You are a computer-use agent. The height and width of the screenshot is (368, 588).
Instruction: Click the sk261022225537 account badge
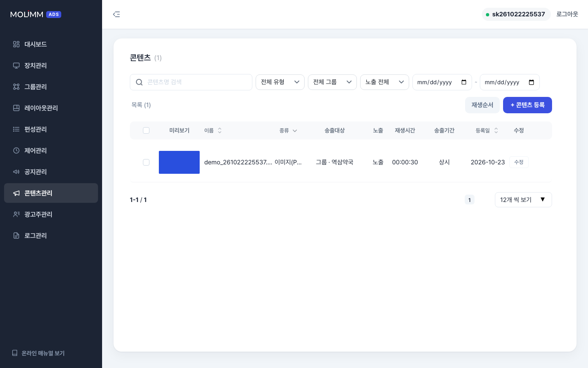point(516,14)
